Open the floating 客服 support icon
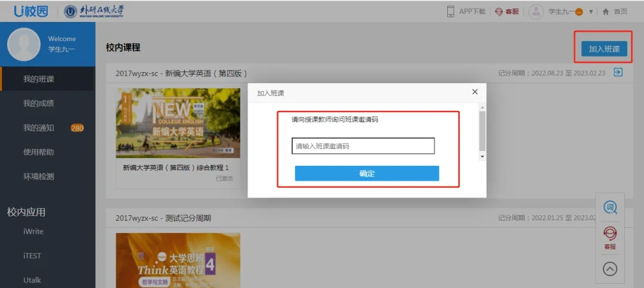The width and height of the screenshot is (644, 288). (x=610, y=239)
